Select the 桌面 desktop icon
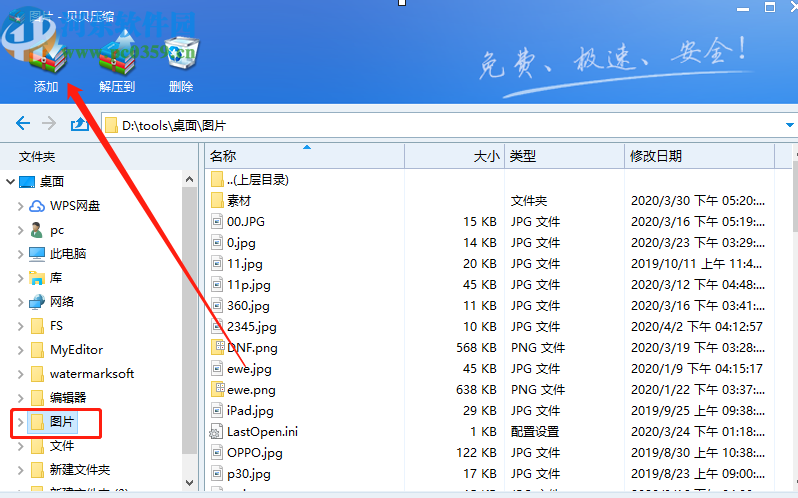798x498 pixels. click(x=27, y=182)
